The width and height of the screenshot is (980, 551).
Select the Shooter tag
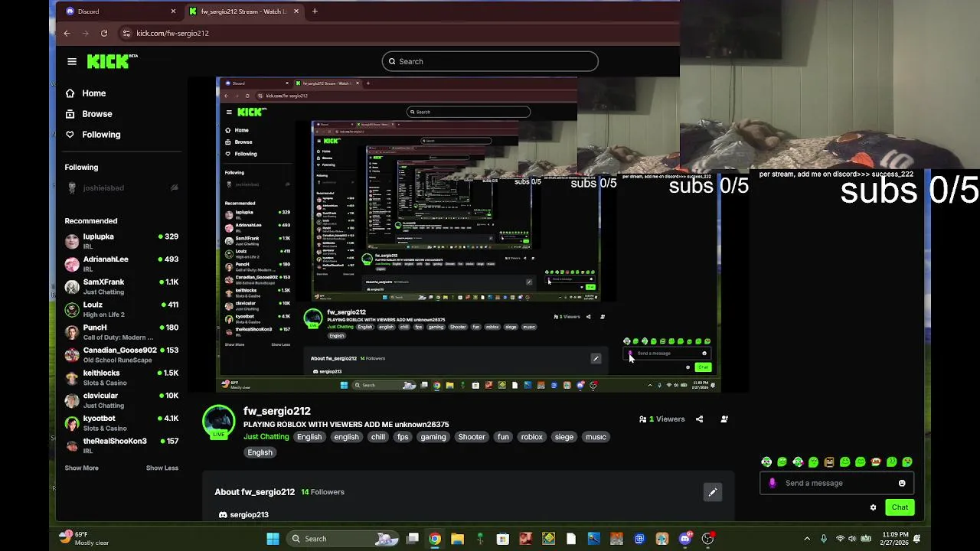[472, 437]
